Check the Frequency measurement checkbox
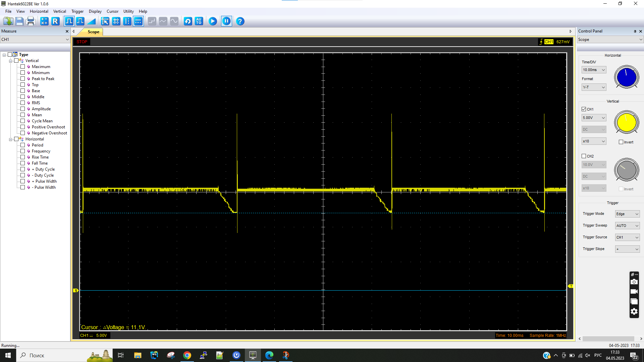The width and height of the screenshot is (644, 362). point(23,151)
